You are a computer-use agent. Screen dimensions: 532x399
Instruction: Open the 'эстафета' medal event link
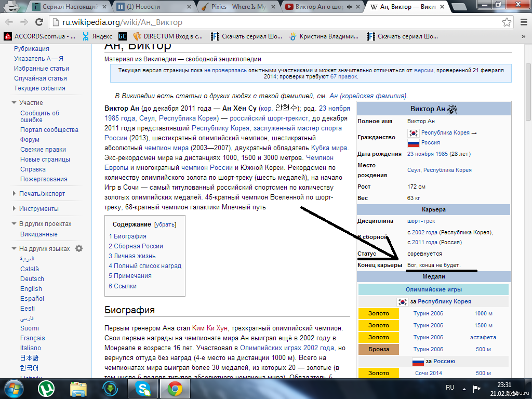[483, 337]
